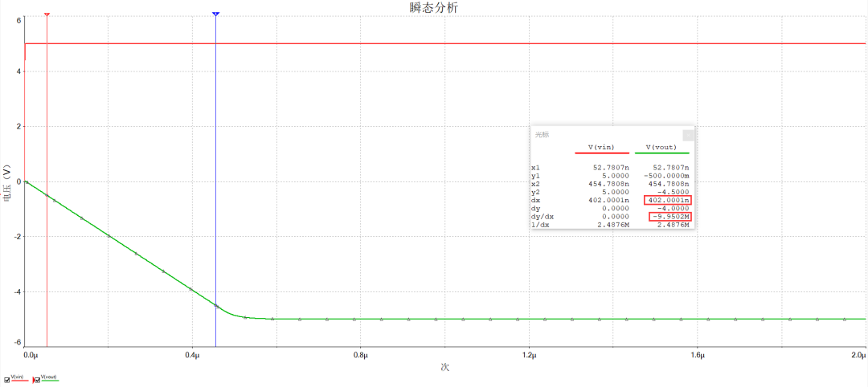The width and height of the screenshot is (868, 387).
Task: Uncheck the V(vout) trace checkbox in legend
Action: click(38, 380)
